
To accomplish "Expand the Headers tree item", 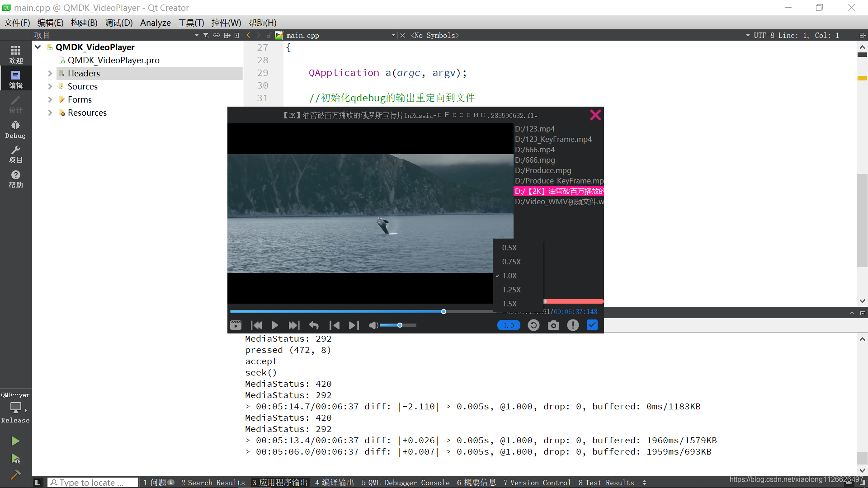I will coord(50,73).
